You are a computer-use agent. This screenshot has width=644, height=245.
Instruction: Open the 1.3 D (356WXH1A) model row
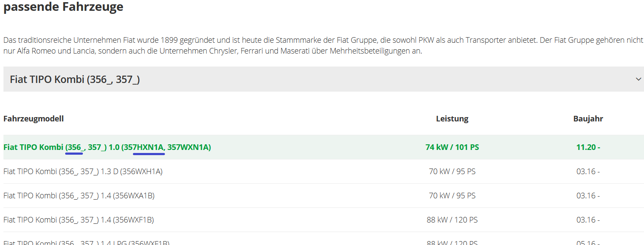click(x=83, y=172)
